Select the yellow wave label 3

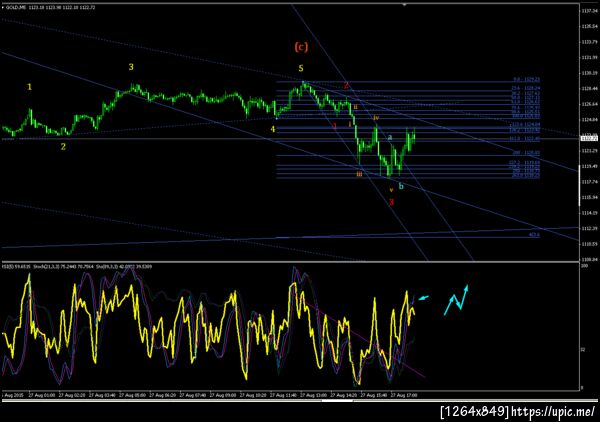tap(131, 67)
